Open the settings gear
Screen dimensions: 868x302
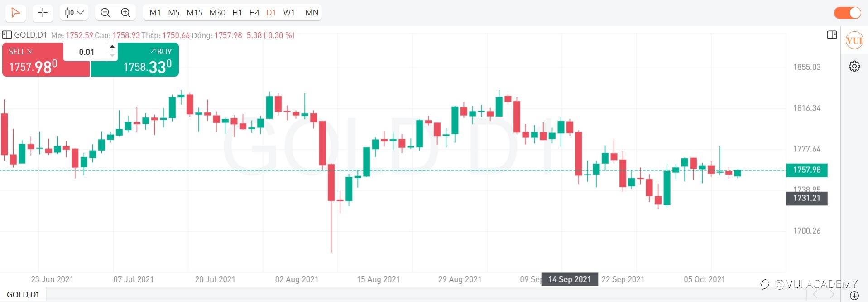point(854,66)
